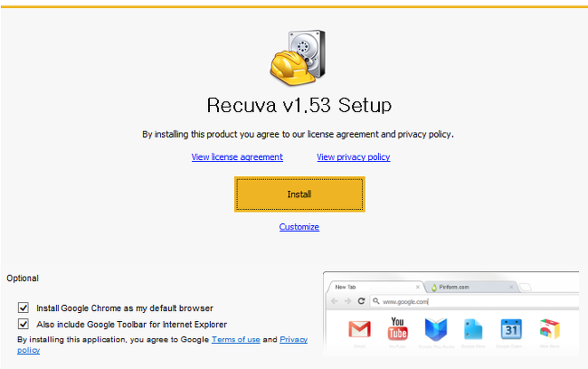Open Google Privacy policy link

(294, 339)
